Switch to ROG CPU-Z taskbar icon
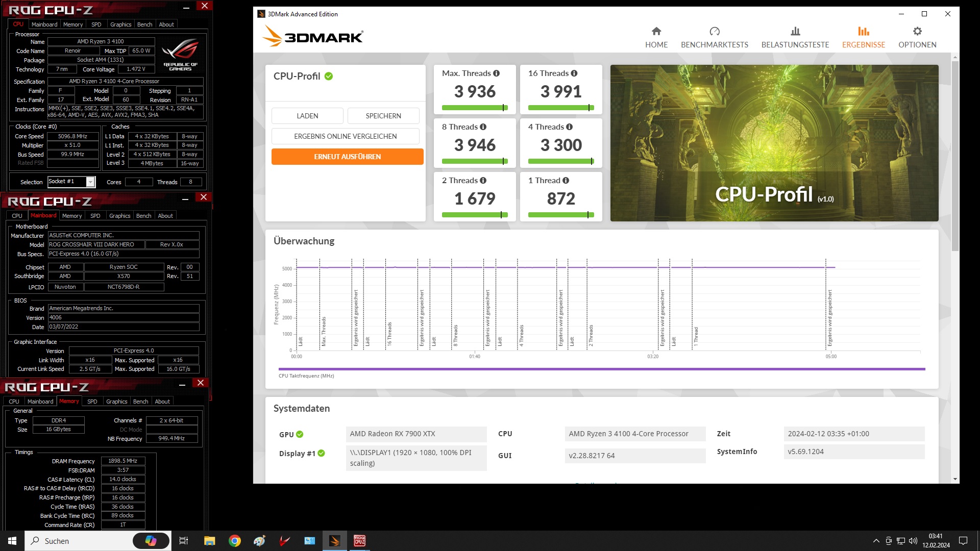The height and width of the screenshot is (551, 980). [x=359, y=541]
